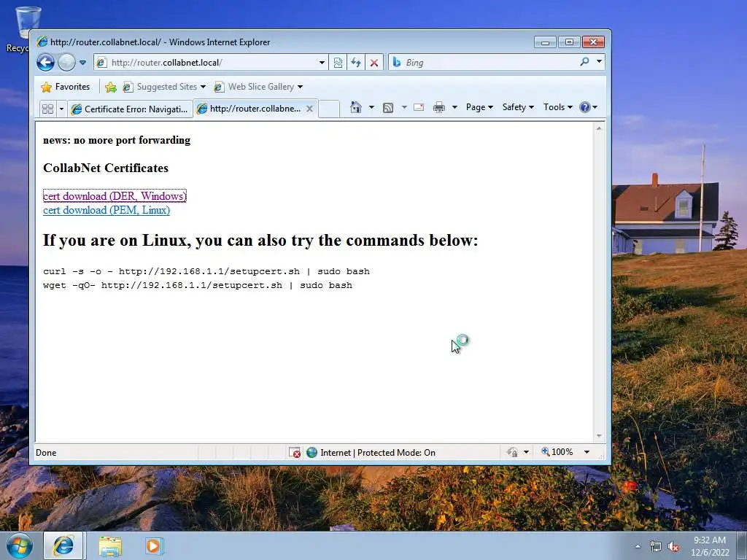
Task: Expand the Home button dropdown arrow
Action: click(371, 107)
